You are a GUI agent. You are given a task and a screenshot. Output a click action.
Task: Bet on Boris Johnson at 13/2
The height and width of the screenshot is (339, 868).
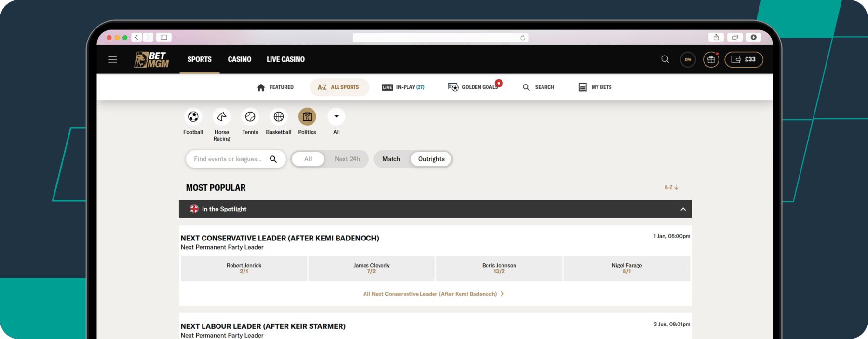point(499,268)
